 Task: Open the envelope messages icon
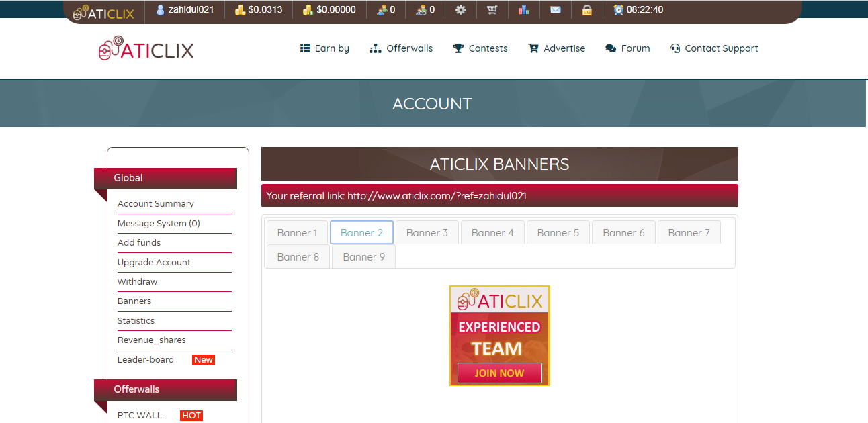(x=555, y=10)
